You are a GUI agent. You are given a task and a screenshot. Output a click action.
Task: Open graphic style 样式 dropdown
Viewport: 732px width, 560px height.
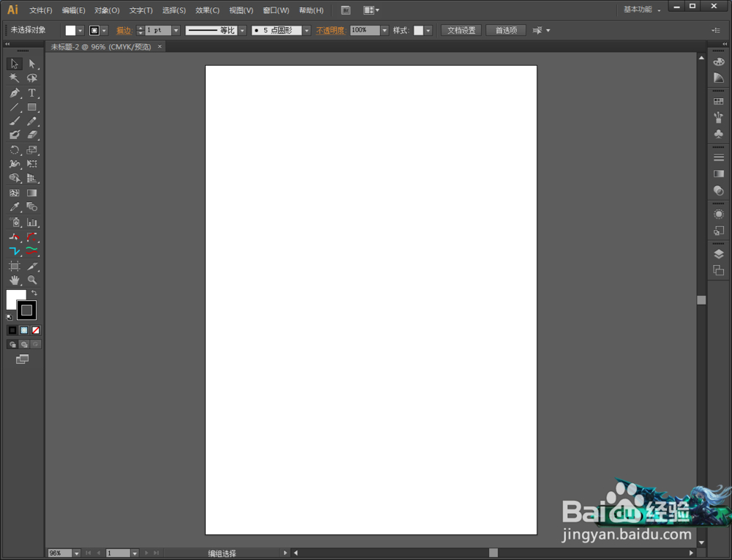[428, 30]
